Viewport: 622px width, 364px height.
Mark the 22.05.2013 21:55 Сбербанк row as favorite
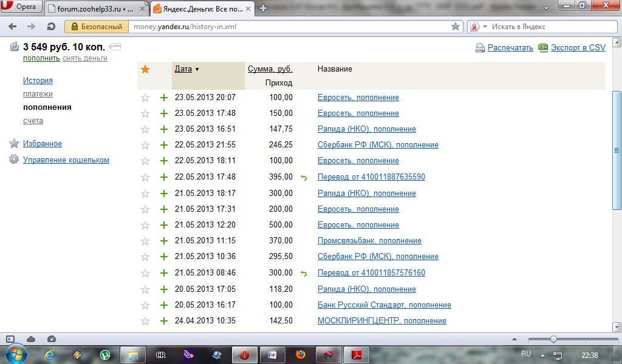click(x=145, y=145)
